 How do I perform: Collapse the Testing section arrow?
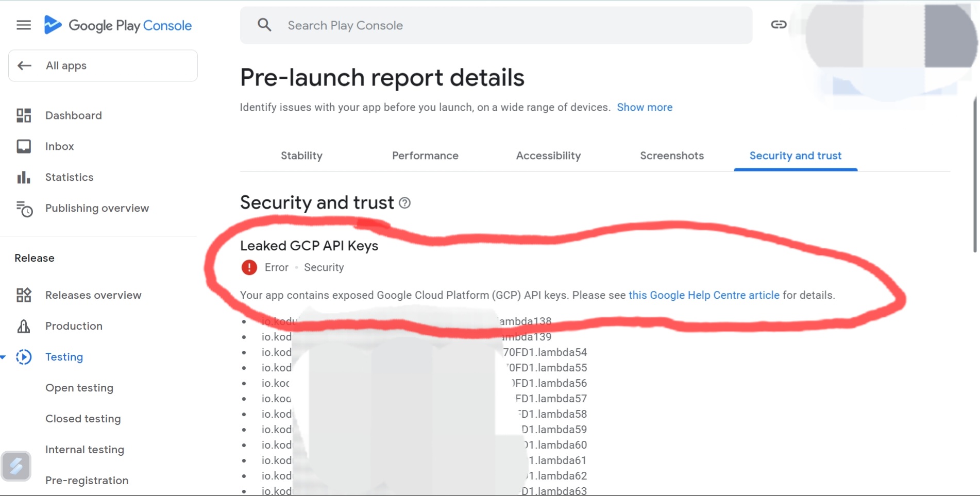(3, 357)
